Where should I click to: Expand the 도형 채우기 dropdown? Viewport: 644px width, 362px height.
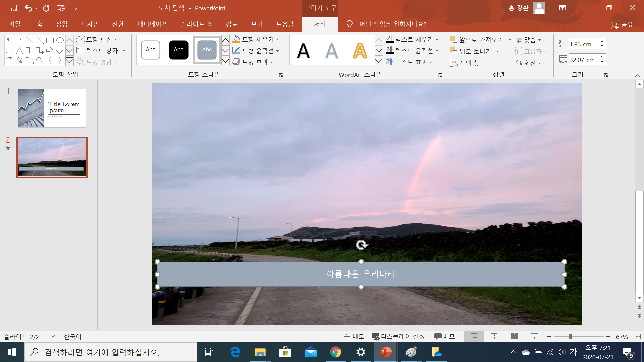point(278,40)
